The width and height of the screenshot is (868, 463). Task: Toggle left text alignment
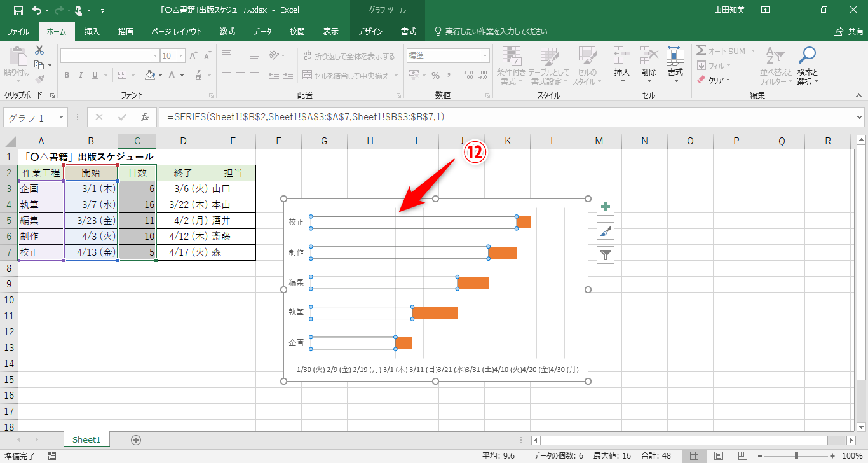click(x=226, y=75)
